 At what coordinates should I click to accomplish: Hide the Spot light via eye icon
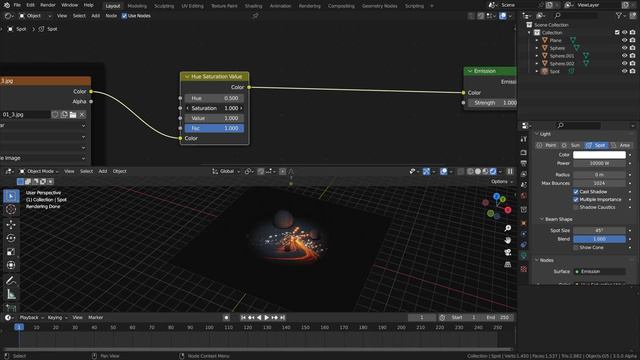(x=624, y=71)
